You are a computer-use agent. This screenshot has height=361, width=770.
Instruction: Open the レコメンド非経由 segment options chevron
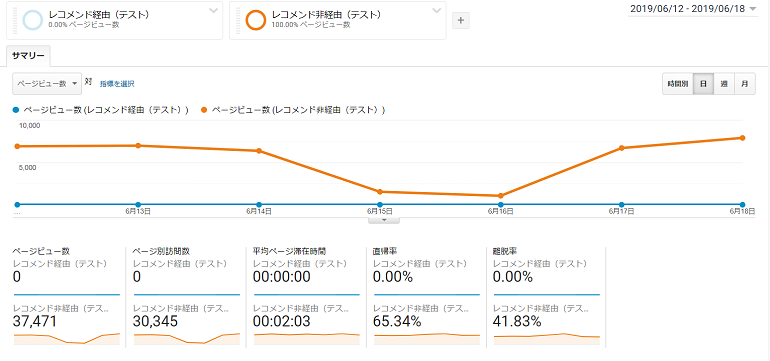[x=436, y=11]
